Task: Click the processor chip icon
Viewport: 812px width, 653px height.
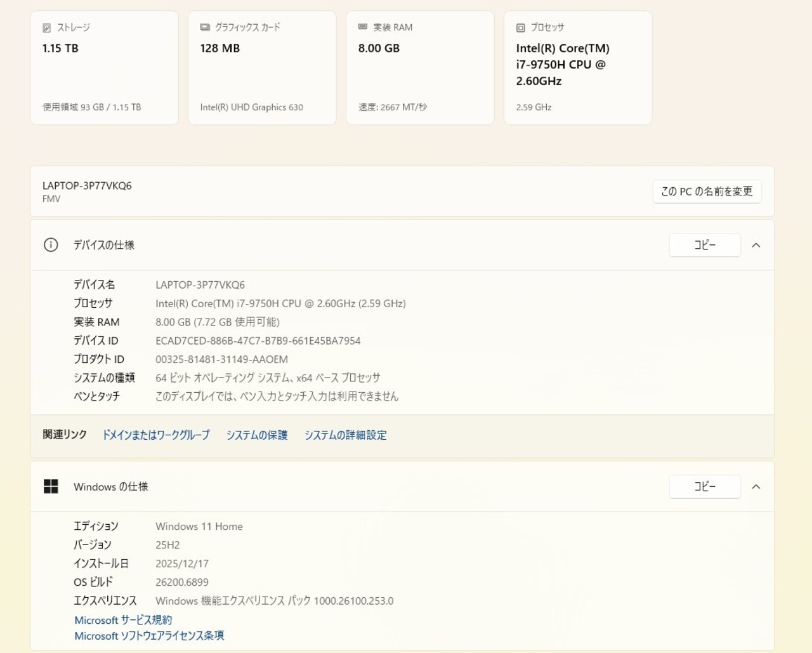Action: coord(520,28)
